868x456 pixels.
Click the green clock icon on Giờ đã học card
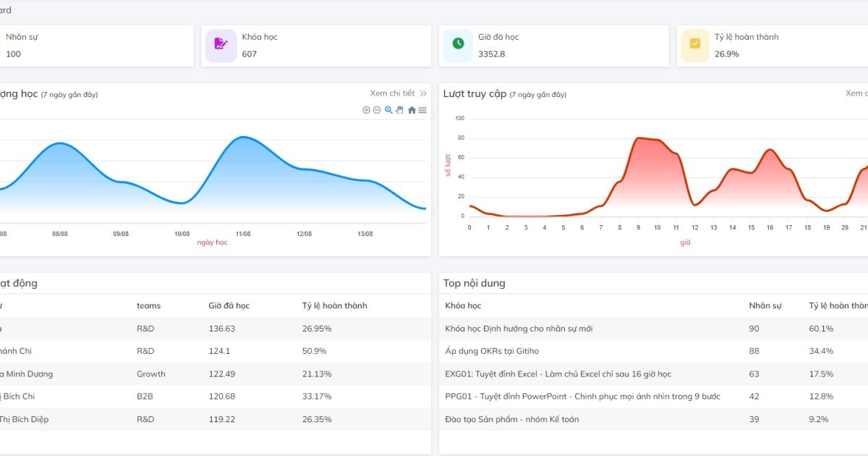[457, 45]
